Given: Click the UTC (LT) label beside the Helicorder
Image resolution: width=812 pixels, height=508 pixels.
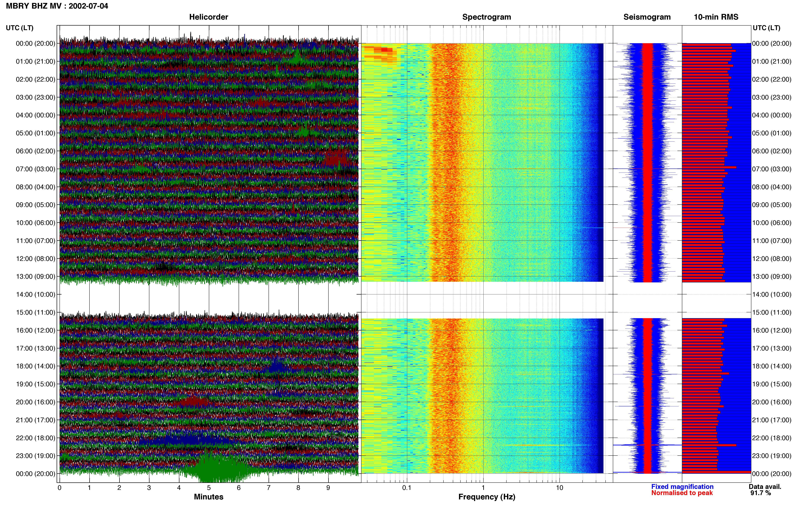Looking at the screenshot, I should click(20, 28).
